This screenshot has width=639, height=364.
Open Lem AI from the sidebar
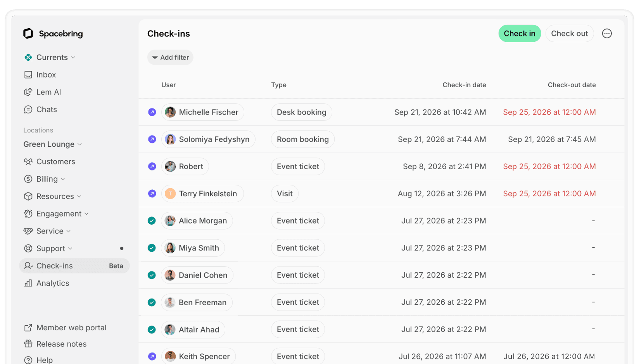49,92
